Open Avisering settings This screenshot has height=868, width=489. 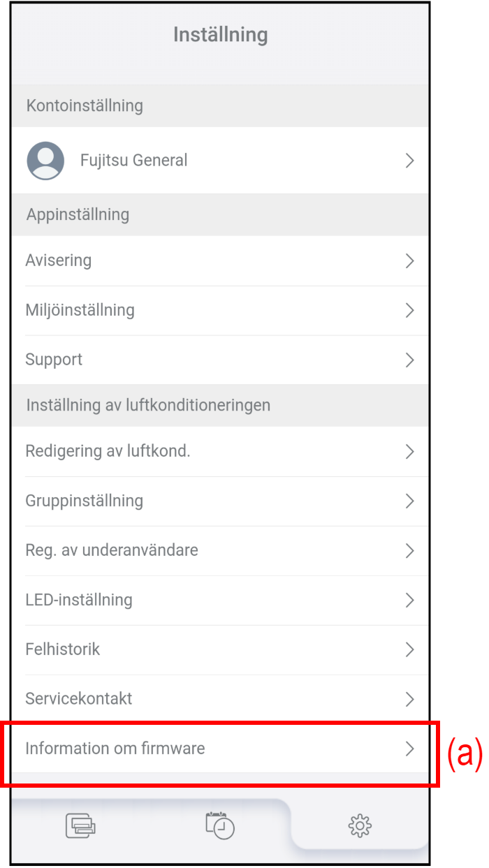click(x=59, y=260)
